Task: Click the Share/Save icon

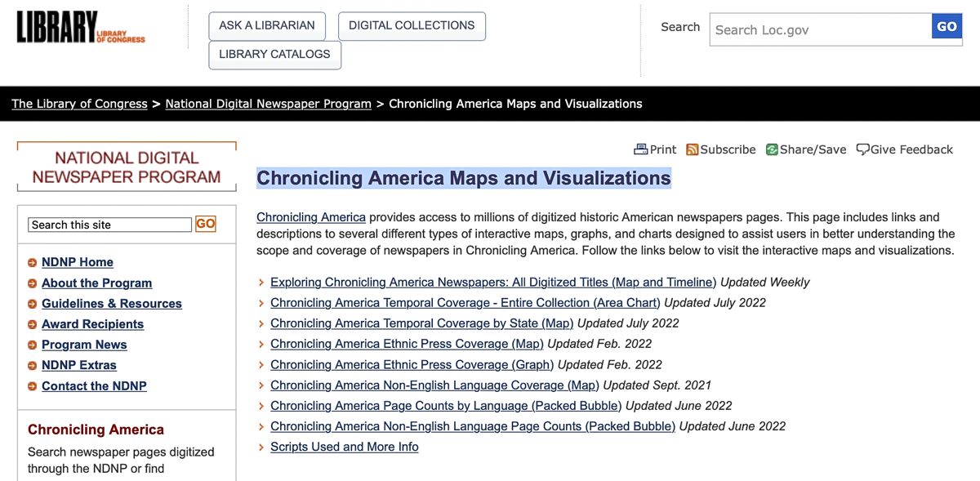Action: pos(772,149)
